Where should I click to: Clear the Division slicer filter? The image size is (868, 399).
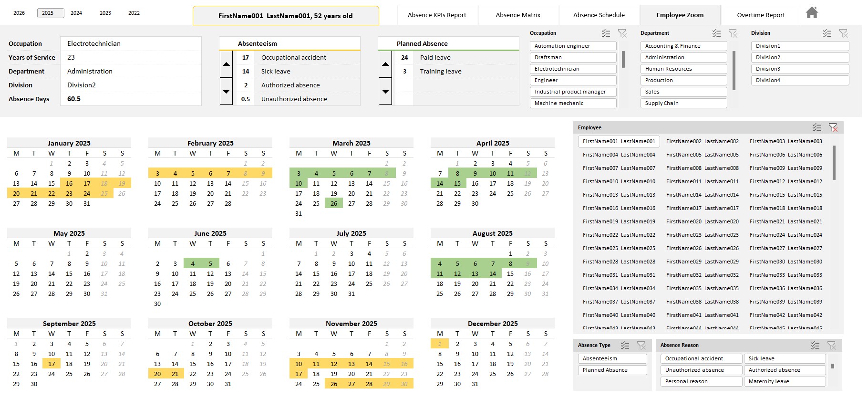(x=843, y=33)
